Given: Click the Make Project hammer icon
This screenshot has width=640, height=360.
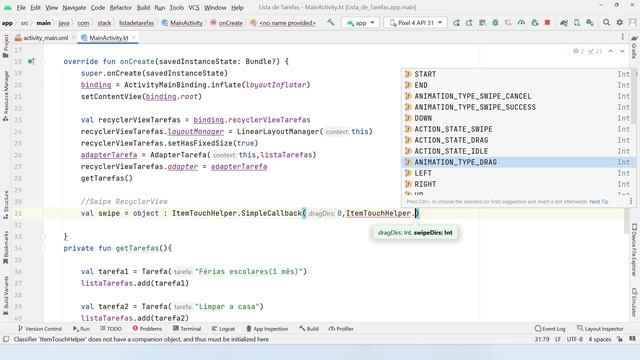Looking at the screenshot, I should 330,22.
